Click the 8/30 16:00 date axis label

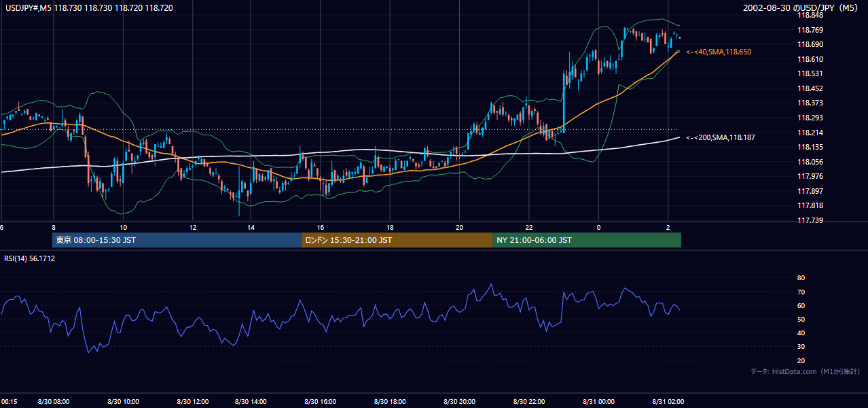pyautogui.click(x=321, y=402)
